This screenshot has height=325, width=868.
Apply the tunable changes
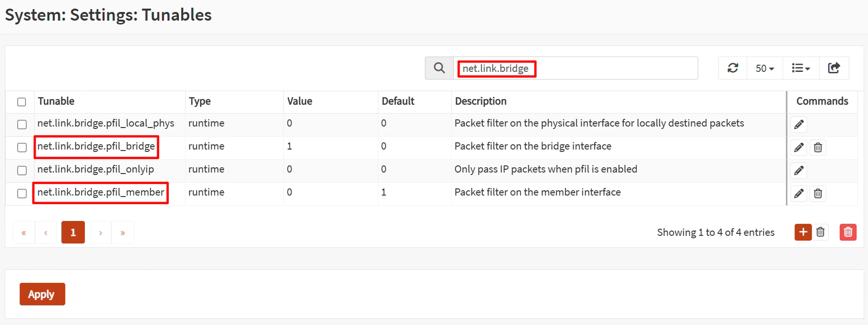tap(42, 294)
